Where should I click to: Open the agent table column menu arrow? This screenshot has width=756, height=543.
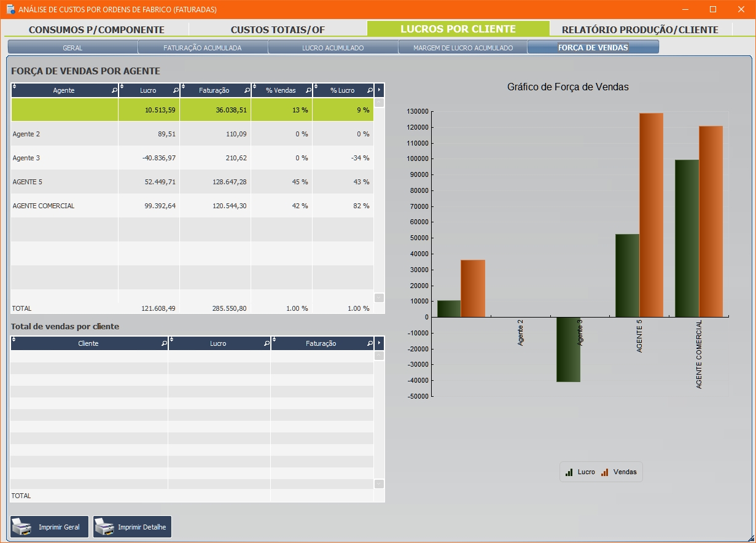click(x=379, y=90)
